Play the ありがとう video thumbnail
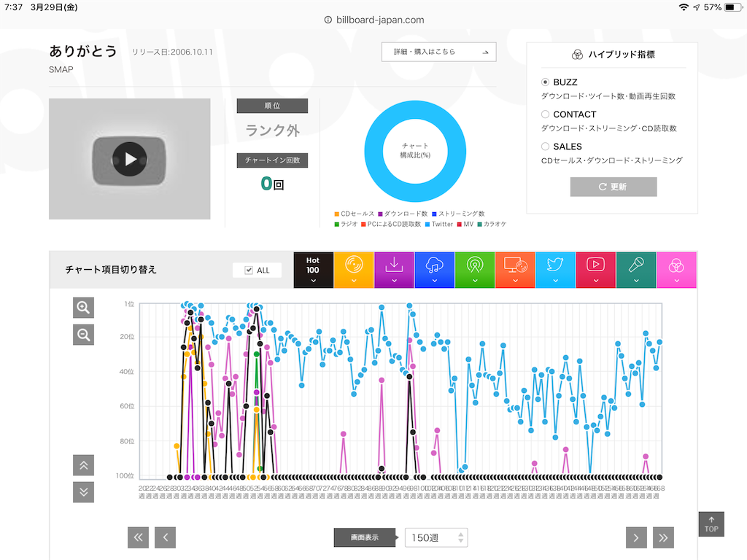The image size is (747, 560). [x=129, y=159]
